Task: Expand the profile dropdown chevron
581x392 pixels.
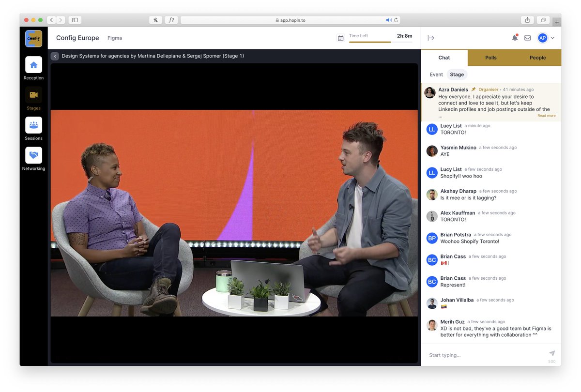Action: [x=553, y=38]
